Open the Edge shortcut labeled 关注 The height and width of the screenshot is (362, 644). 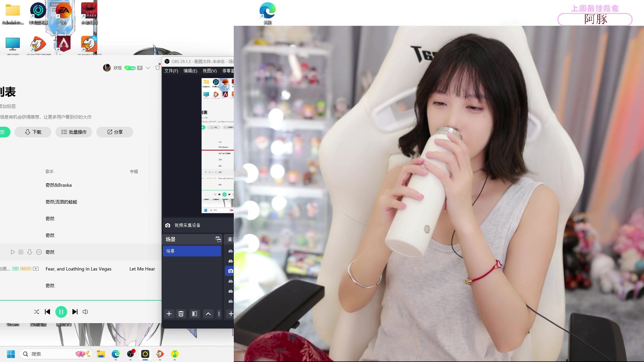coord(268,13)
